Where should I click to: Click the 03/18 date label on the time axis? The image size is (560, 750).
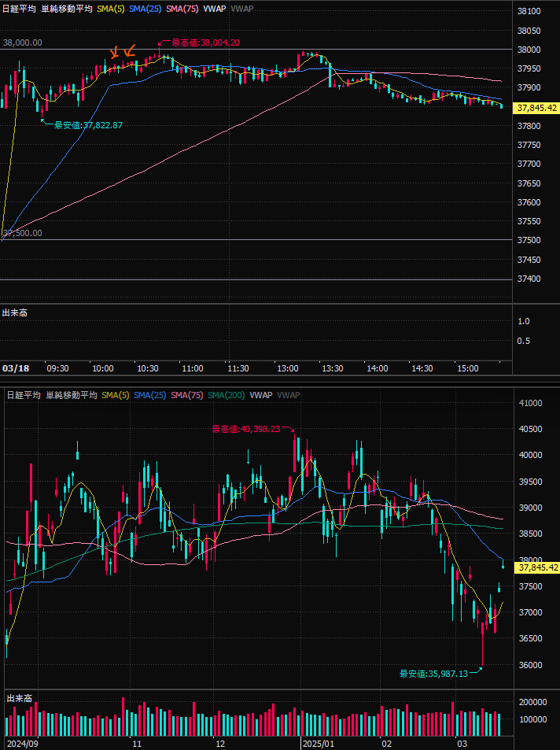point(16,368)
